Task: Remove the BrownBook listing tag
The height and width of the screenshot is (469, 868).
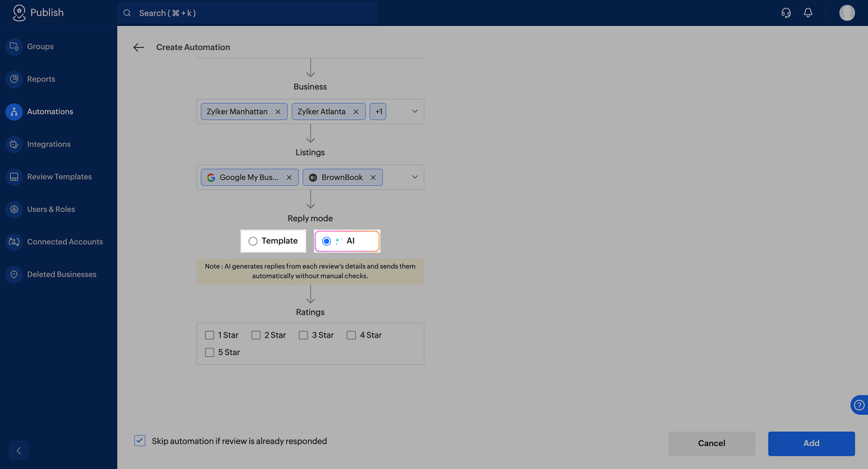Action: coord(373,177)
